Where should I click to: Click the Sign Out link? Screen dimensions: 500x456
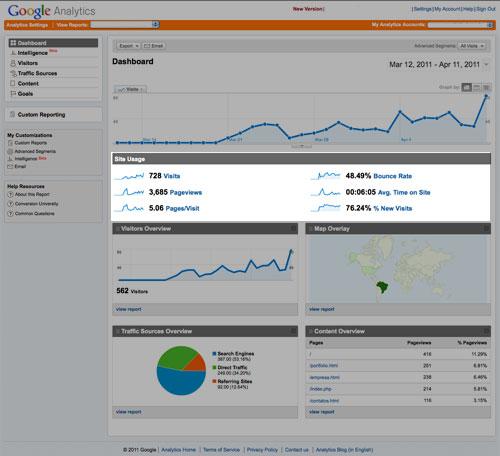[486, 9]
